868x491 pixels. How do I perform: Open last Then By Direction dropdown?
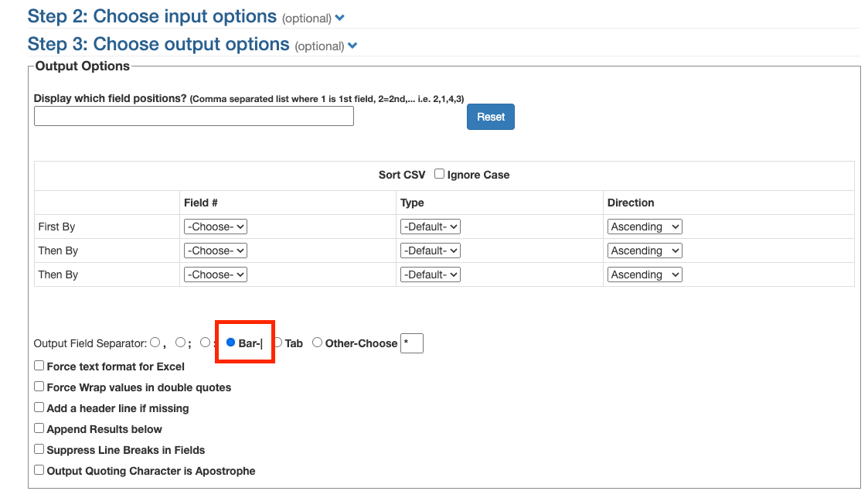tap(645, 274)
